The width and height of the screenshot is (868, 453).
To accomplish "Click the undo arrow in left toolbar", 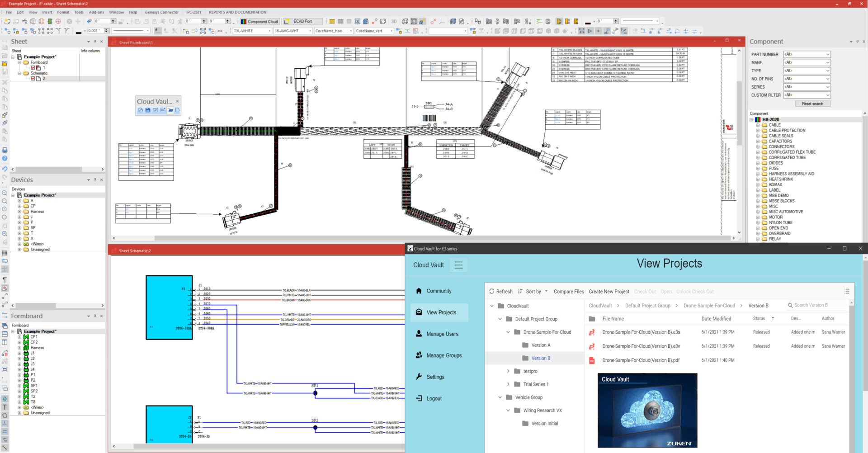I will [x=5, y=169].
